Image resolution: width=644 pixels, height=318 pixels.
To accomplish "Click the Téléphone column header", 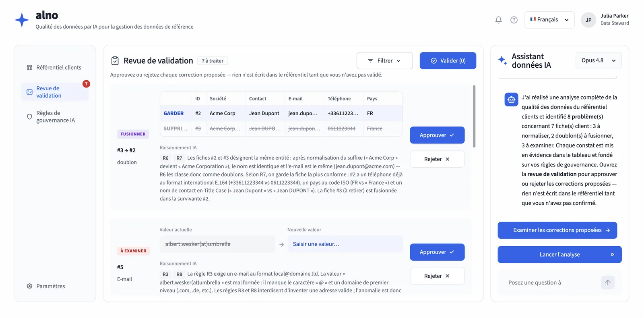I will point(339,99).
